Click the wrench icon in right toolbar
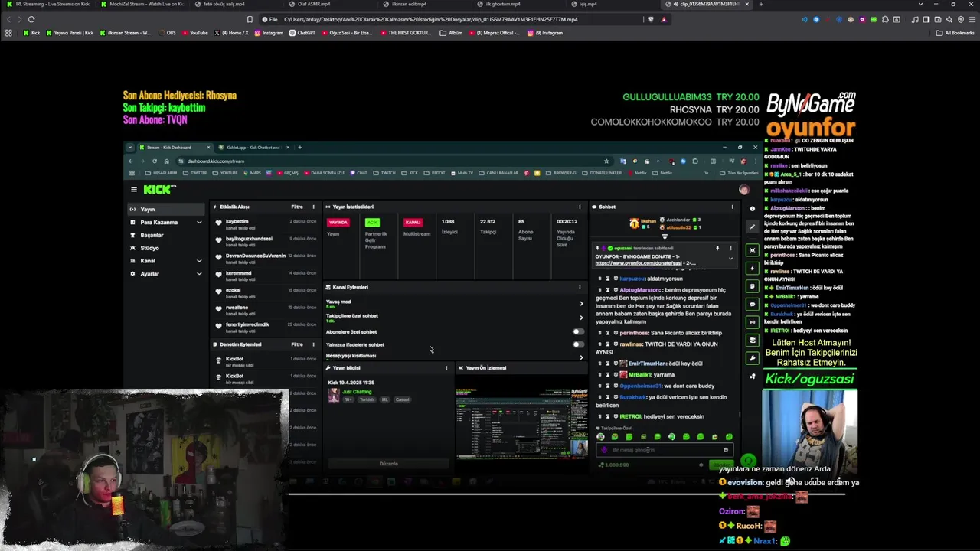Viewport: 980px width, 551px height. pyautogui.click(x=753, y=358)
